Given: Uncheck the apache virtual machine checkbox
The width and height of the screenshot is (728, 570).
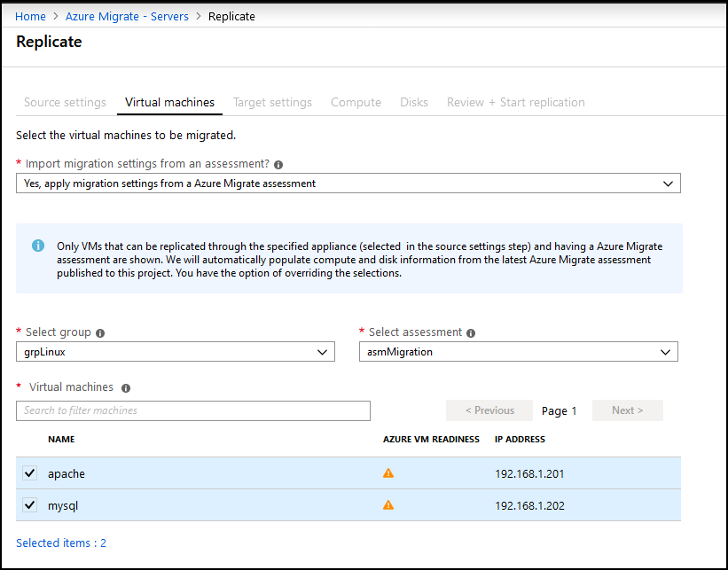Looking at the screenshot, I should tap(30, 473).
